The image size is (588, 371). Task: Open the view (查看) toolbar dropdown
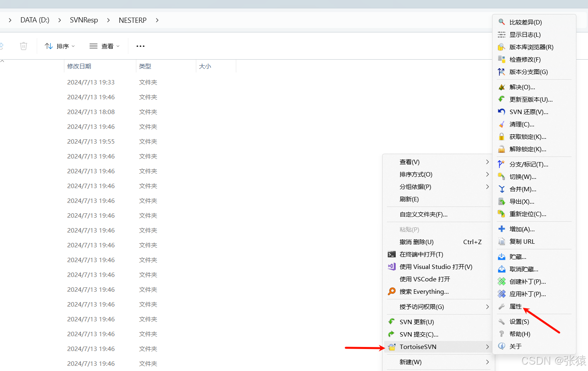[104, 46]
